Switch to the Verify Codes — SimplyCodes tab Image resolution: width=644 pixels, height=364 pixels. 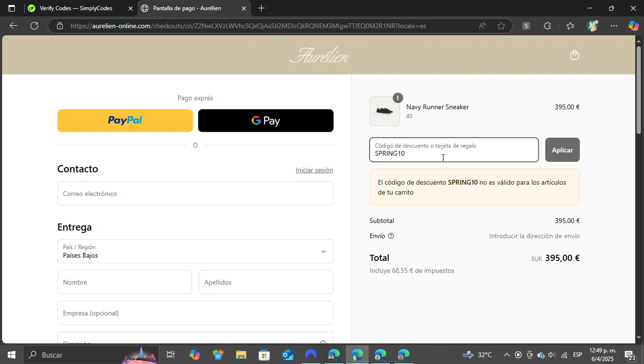(x=76, y=8)
